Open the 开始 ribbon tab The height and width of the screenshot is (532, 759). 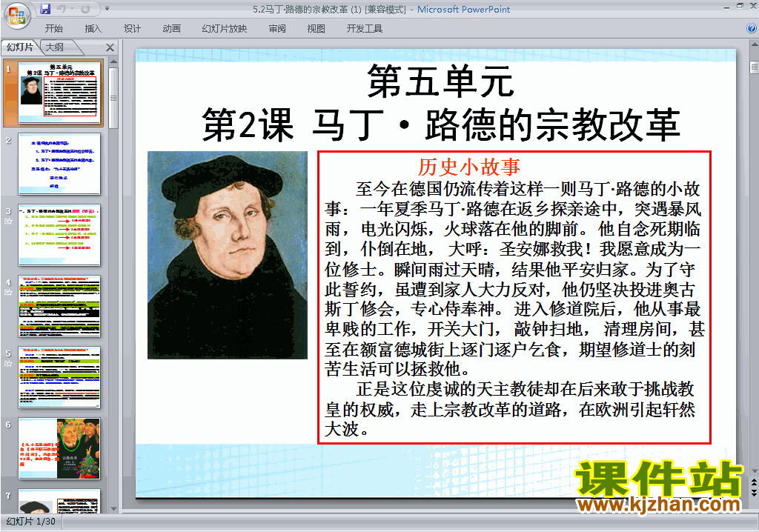[x=53, y=29]
